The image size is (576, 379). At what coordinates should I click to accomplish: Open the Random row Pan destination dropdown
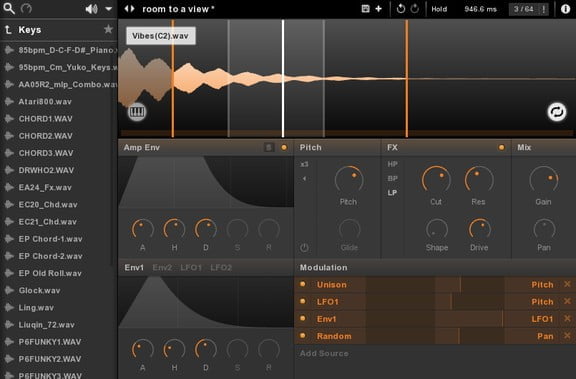545,336
